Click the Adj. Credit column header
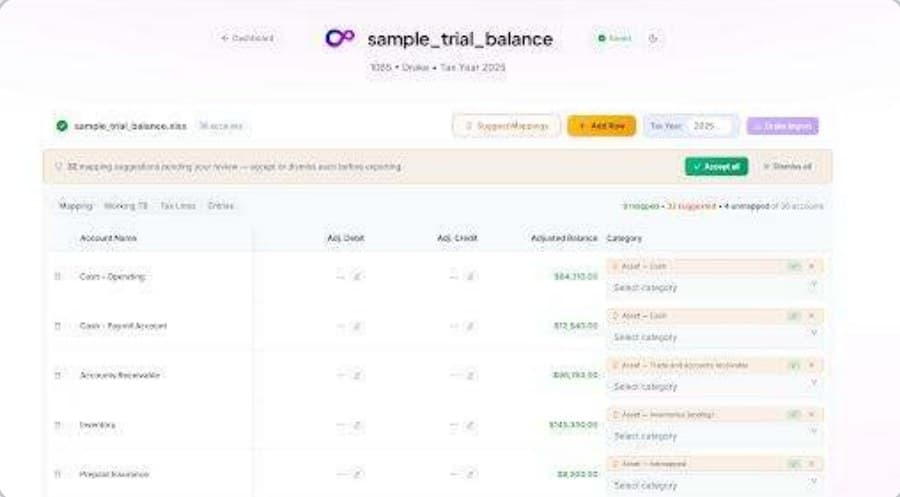This screenshot has height=497, width=900. 457,238
